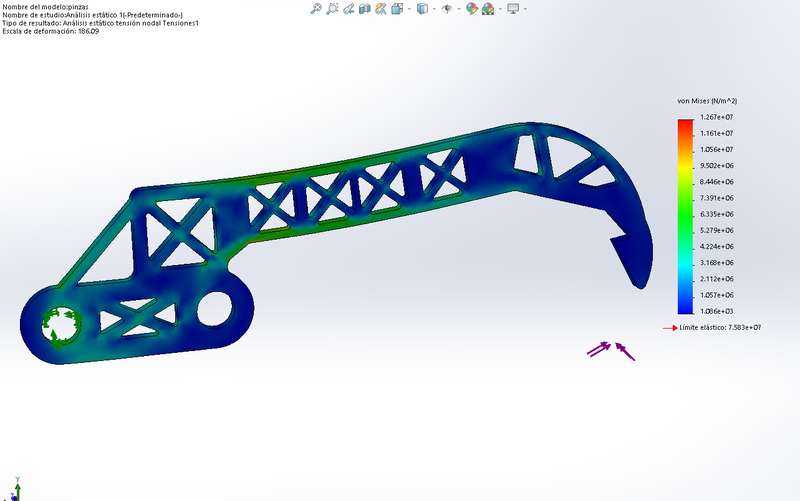Expand the Hide/Show Items dropdown arrow
The height and width of the screenshot is (501, 800).
click(459, 9)
